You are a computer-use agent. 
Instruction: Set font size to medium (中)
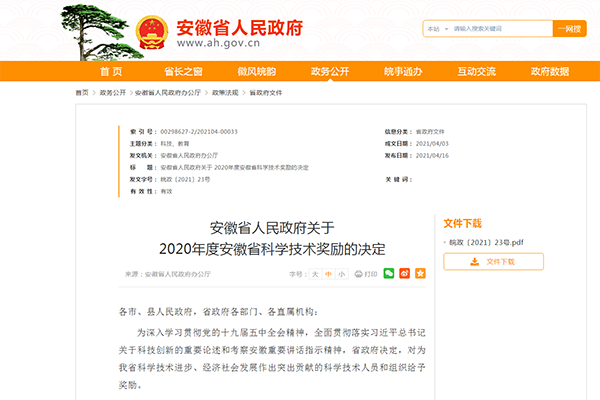328,273
